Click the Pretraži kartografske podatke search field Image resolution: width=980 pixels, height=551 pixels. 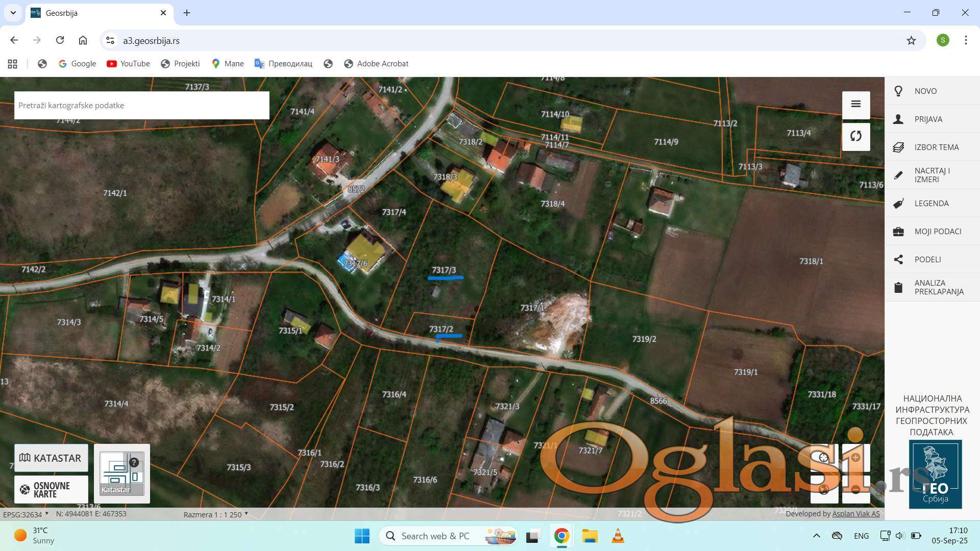141,106
